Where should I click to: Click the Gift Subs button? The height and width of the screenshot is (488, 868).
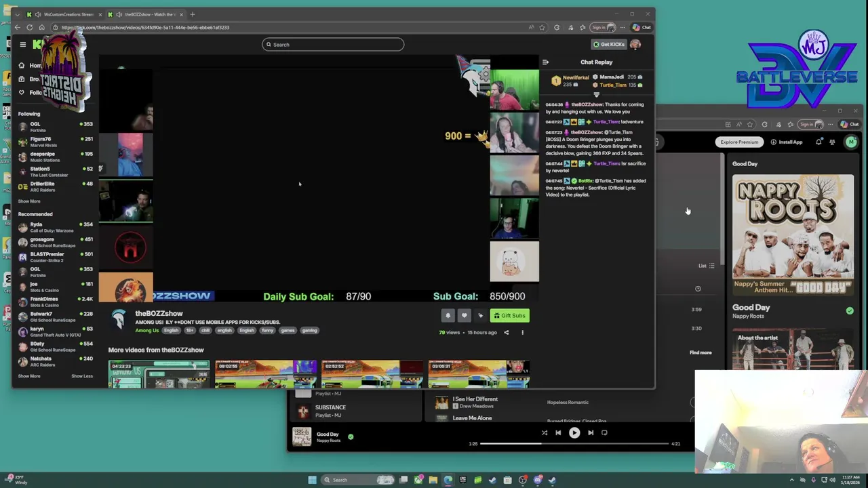(x=509, y=316)
